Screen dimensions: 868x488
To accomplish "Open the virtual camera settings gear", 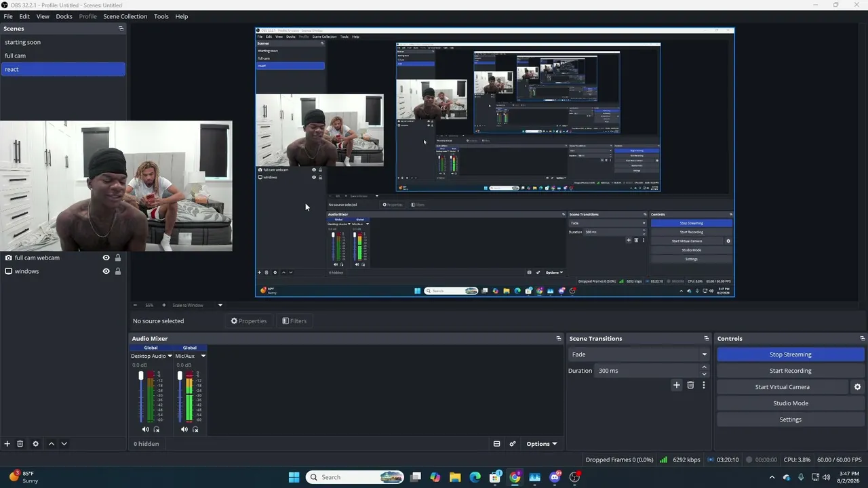I will 857,387.
